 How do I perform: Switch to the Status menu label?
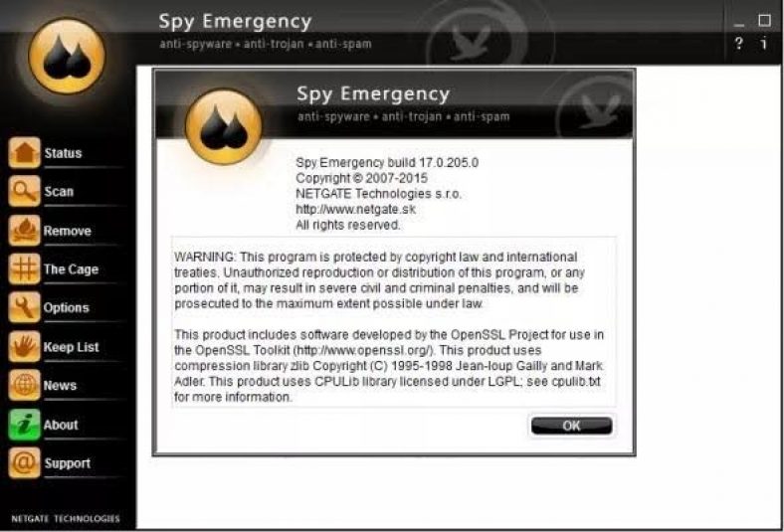[x=63, y=153]
